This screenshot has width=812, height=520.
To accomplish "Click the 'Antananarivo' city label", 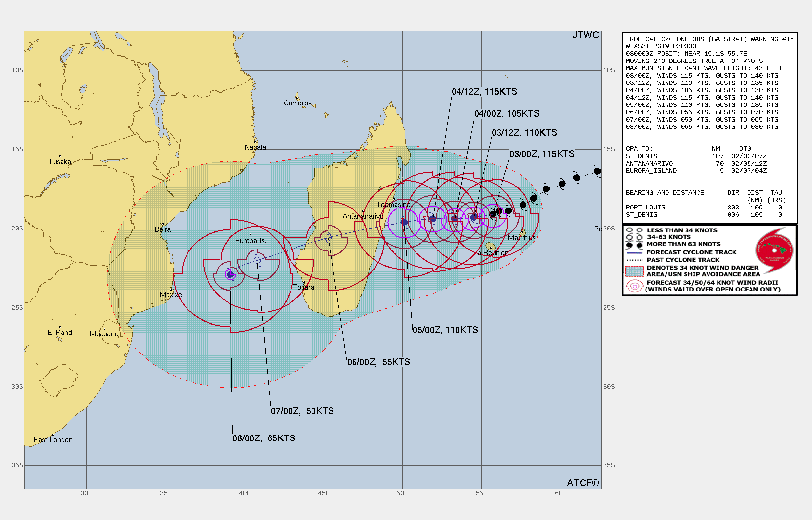I will 363,216.
